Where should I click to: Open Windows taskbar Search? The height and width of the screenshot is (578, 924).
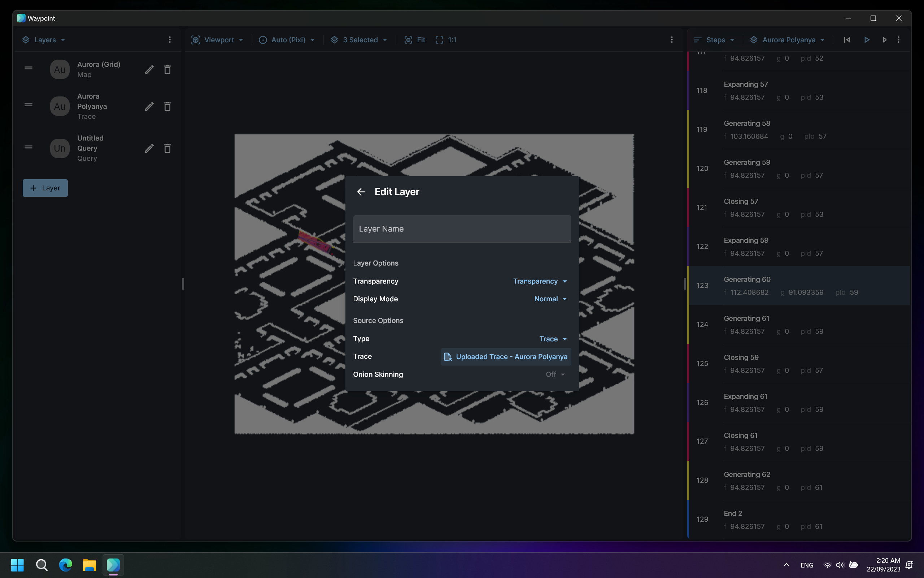42,565
